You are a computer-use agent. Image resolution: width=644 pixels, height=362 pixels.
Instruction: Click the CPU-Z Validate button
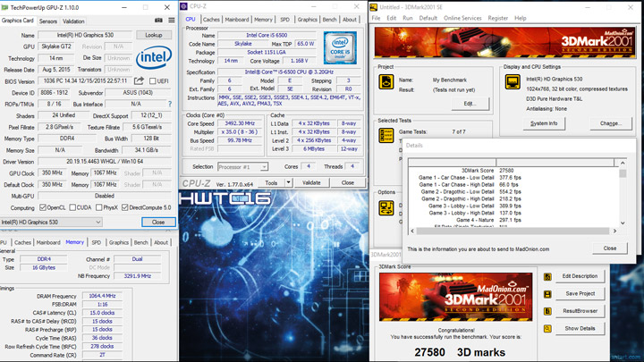tap(311, 182)
